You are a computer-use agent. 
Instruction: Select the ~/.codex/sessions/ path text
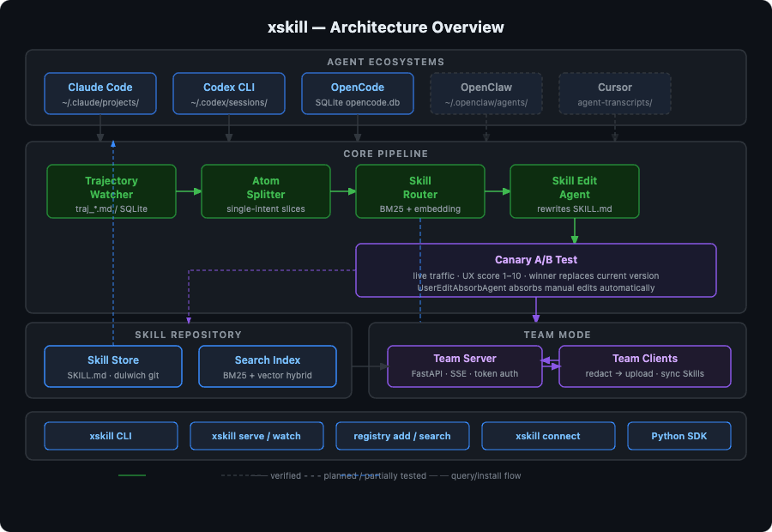point(229,102)
